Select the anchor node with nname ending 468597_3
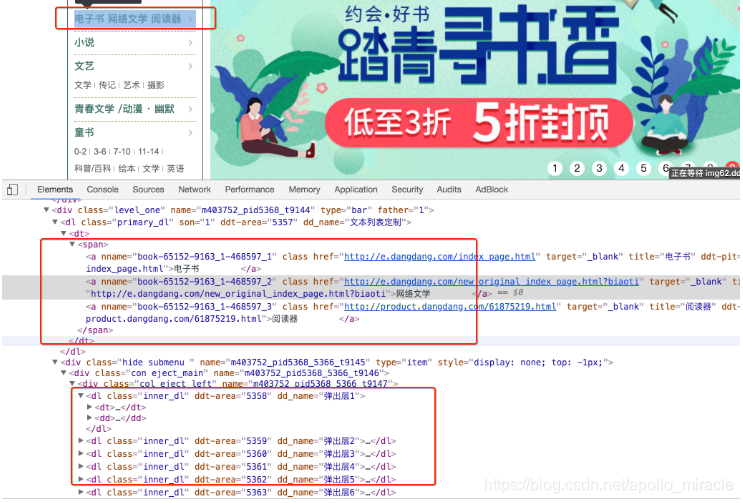Viewport: 743px width, 503px height. point(412,313)
